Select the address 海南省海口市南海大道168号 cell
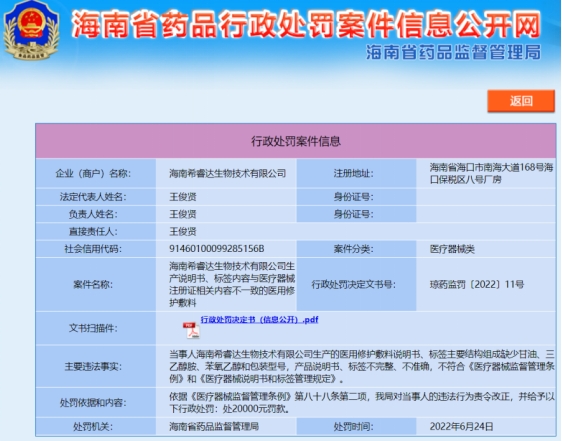562x441 pixels. coord(491,173)
